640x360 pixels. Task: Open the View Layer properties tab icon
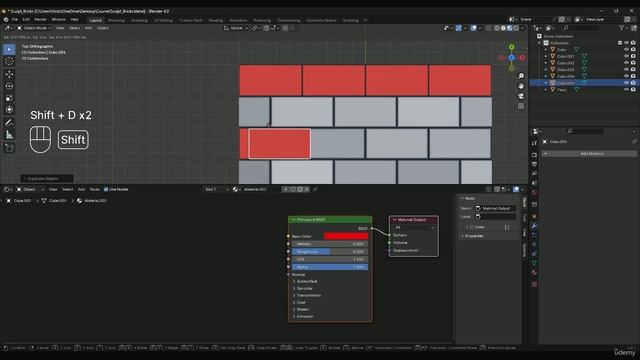pyautogui.click(x=534, y=174)
